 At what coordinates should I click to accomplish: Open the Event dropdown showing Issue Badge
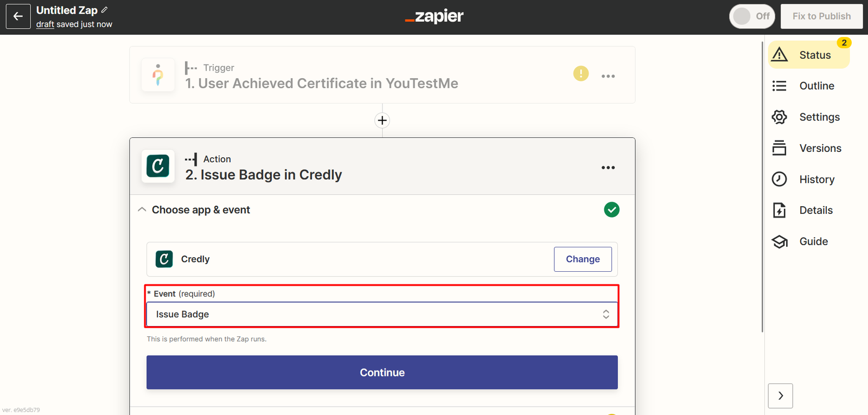point(382,314)
